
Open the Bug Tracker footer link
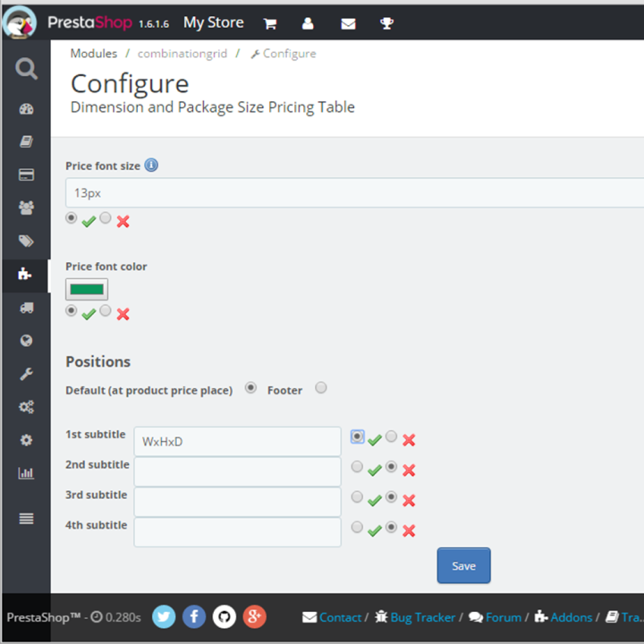click(x=415, y=617)
